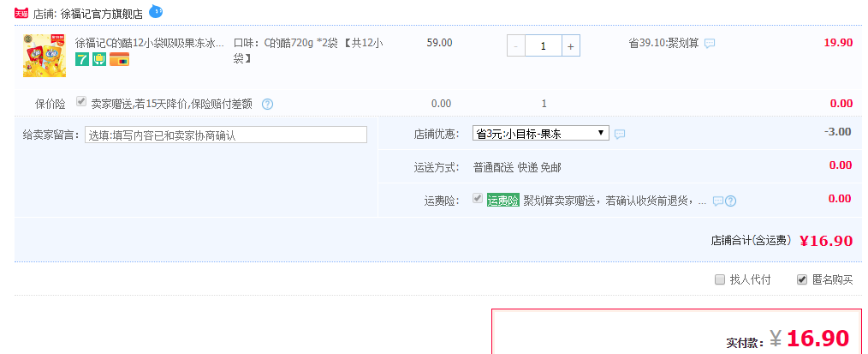Click the Tmall logo icon
868x354 pixels.
tap(21, 14)
